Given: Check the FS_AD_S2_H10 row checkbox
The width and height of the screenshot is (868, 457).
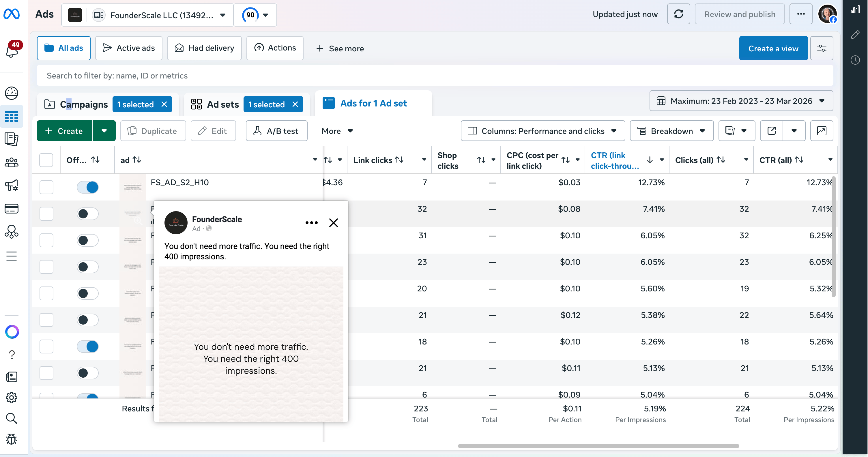Looking at the screenshot, I should (x=46, y=187).
